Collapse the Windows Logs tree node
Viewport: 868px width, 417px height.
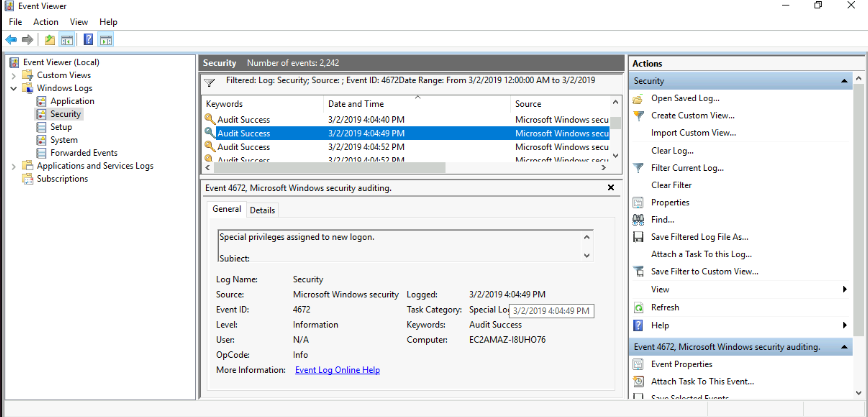coord(13,89)
